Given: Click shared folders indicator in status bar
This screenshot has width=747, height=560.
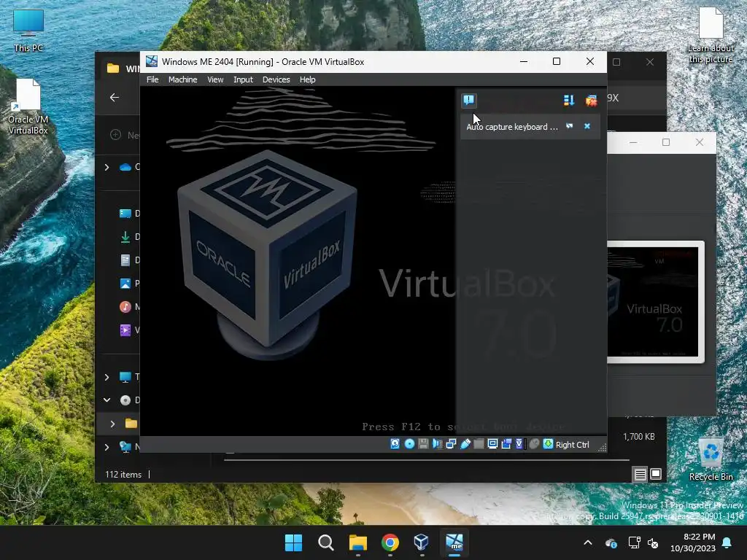Looking at the screenshot, I should (479, 444).
